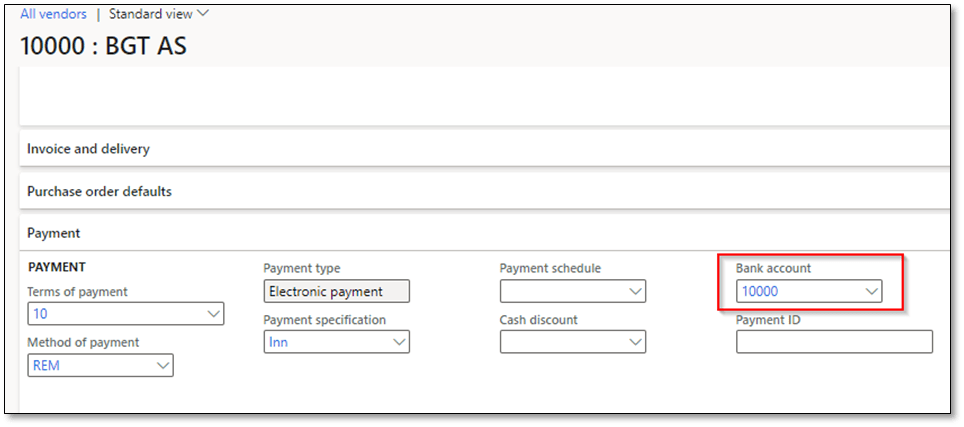Screen dimensions: 964x427
Task: Follow the REM method of payment link
Action: (x=46, y=366)
